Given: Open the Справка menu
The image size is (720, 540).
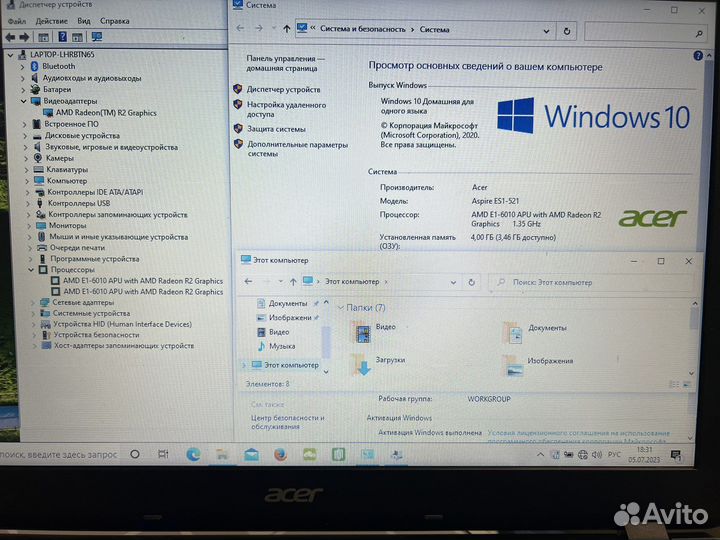Looking at the screenshot, I should [114, 21].
